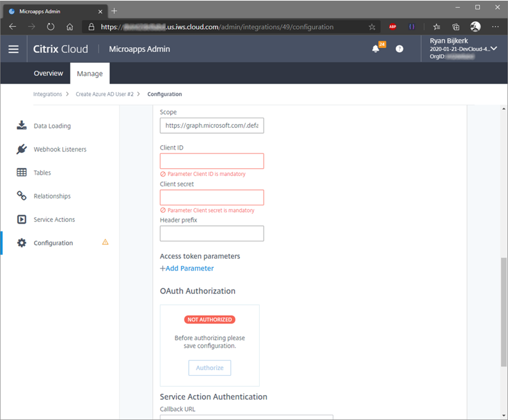This screenshot has height=420, width=508.
Task: Open the hamburger navigation menu
Action: (13, 49)
